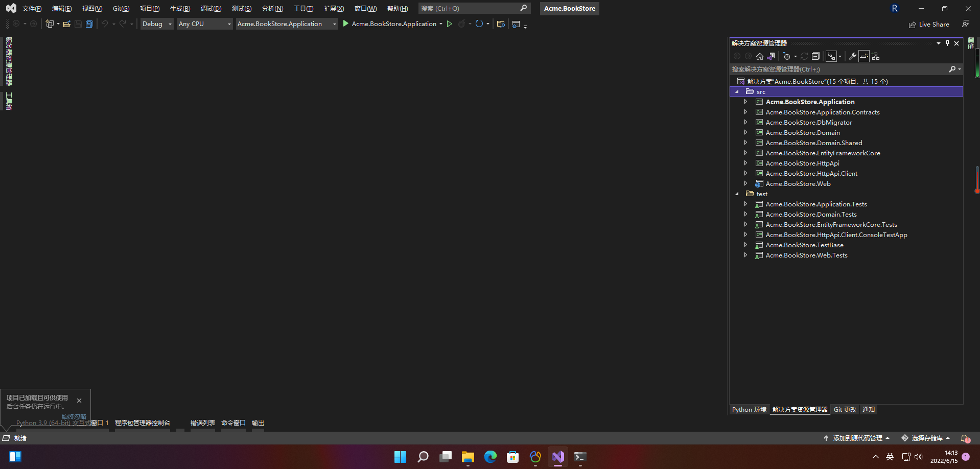Open the 输出 bottom tab
The image size is (980, 469).
point(258,423)
